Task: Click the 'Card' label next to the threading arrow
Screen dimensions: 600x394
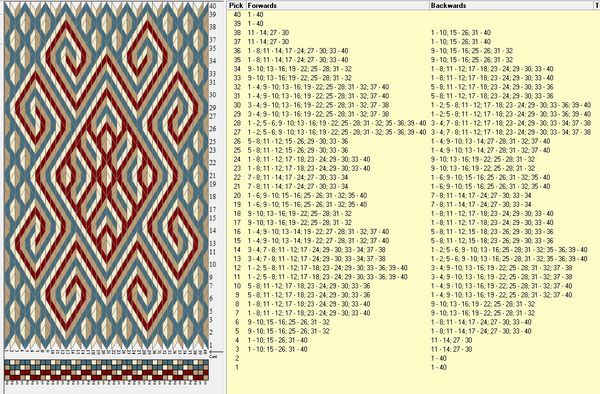Action: point(213,357)
